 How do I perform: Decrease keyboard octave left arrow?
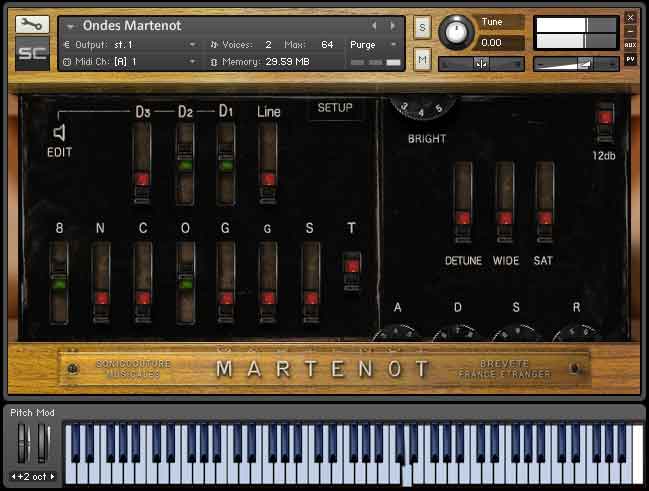pyautogui.click(x=13, y=477)
